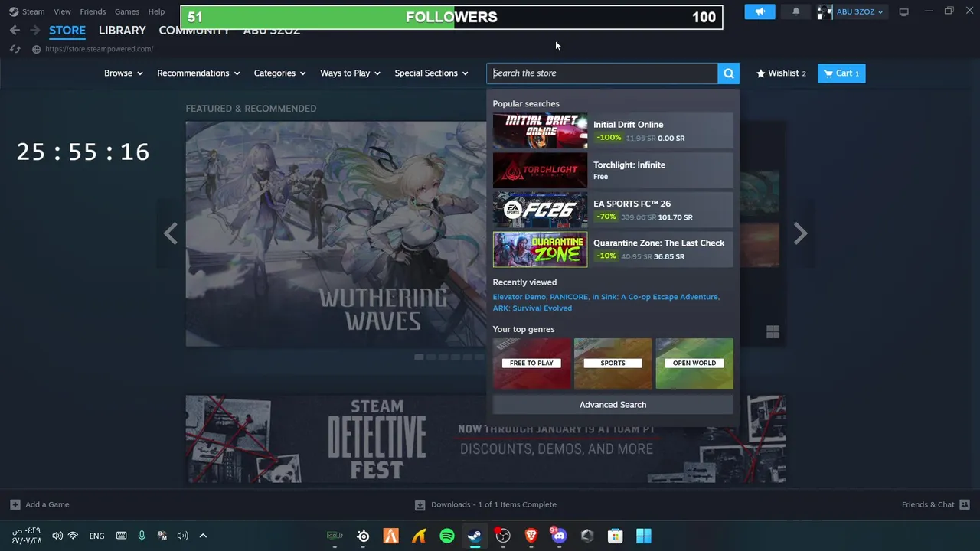
Task: Open Spotify from the taskbar
Action: pyautogui.click(x=447, y=536)
